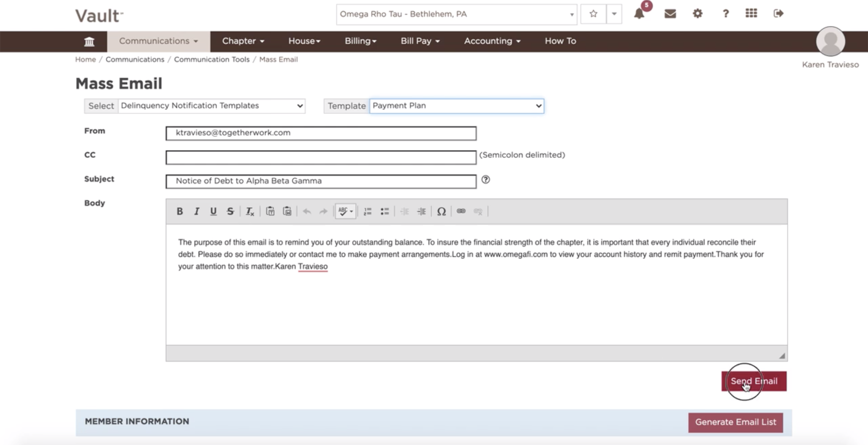Open the Template Payment Plan dropdown
The height and width of the screenshot is (445, 868).
456,106
